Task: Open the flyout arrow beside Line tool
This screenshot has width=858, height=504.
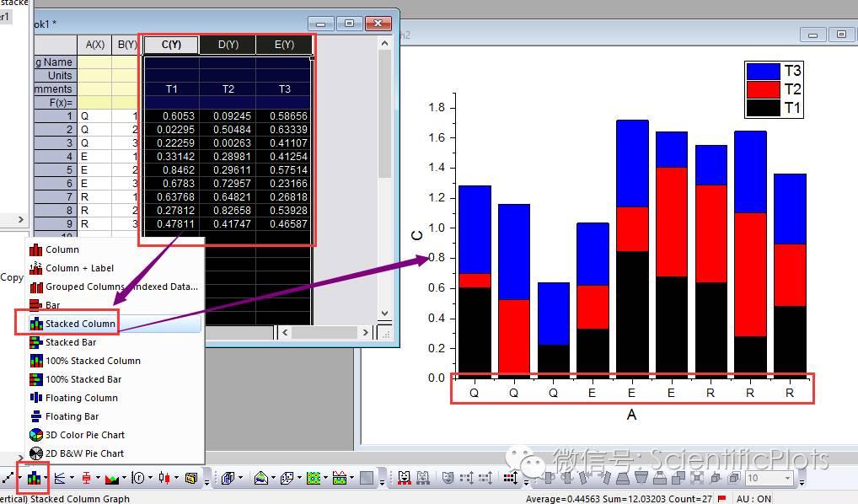Action: pos(19,478)
